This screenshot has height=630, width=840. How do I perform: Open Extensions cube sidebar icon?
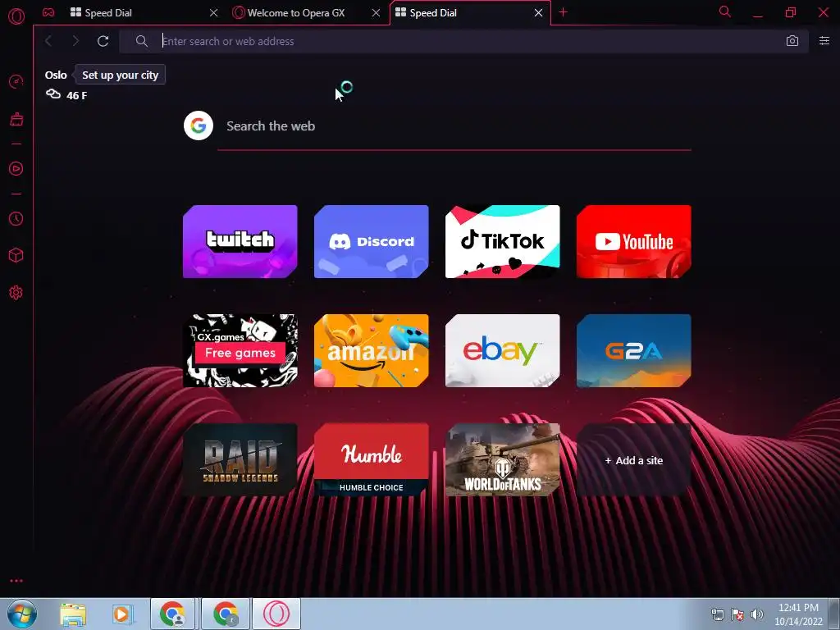[16, 256]
